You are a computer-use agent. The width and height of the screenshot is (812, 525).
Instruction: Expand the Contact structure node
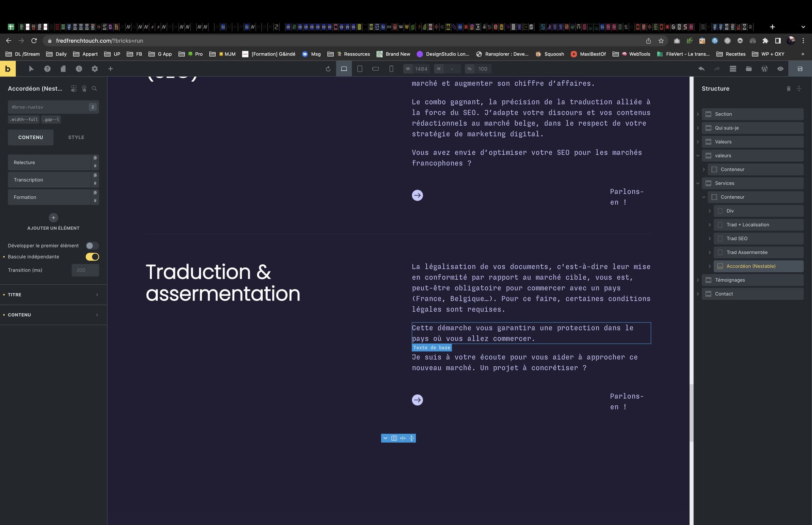click(698, 294)
